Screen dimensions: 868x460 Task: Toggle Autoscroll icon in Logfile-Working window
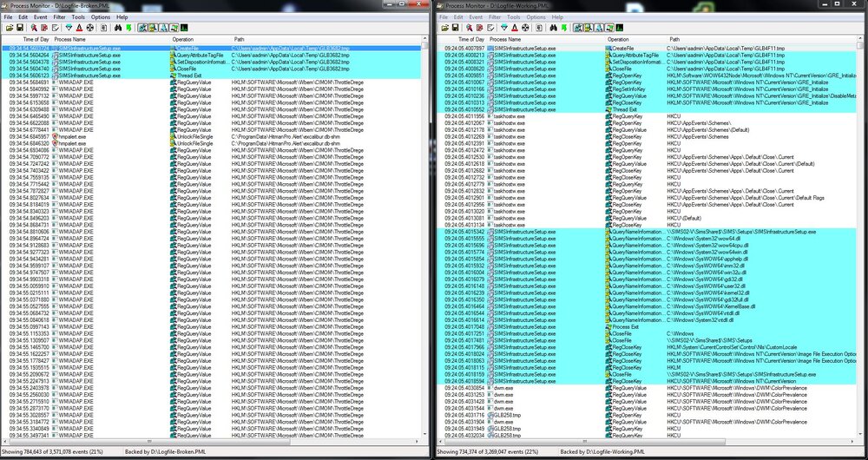coord(479,28)
